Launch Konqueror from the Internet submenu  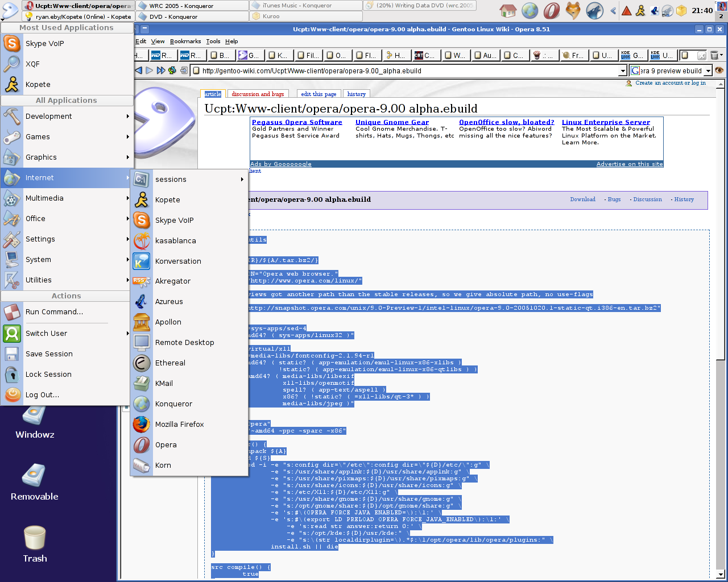coord(189,404)
